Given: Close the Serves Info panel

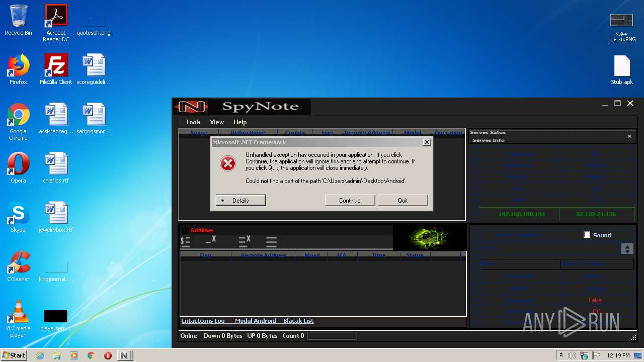Looking at the screenshot, I should 629,136.
